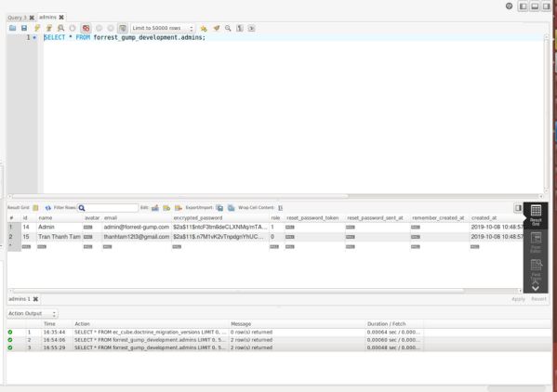Close the 'Query 3' tab
Image resolution: width=557 pixels, height=392 pixels.
[x=32, y=18]
